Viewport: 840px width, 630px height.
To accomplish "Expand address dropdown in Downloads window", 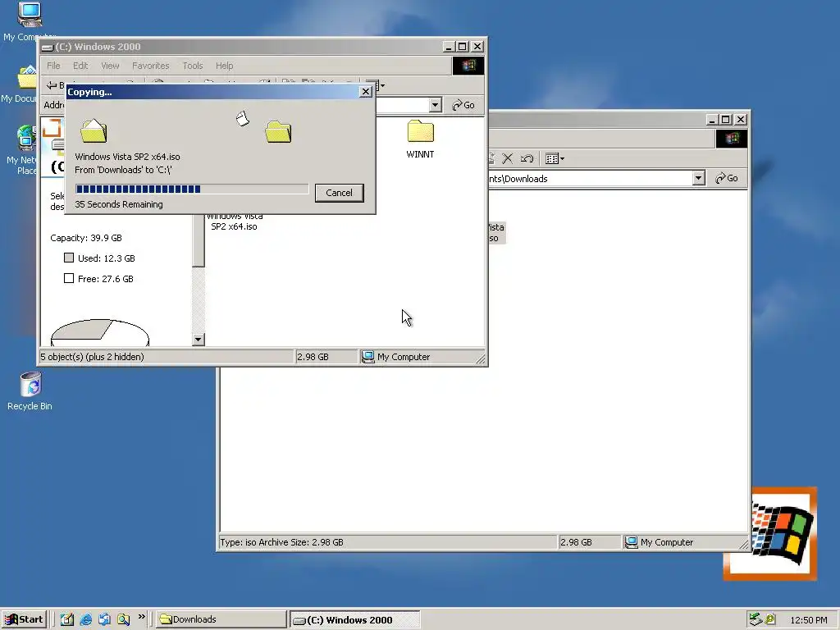I will tap(698, 178).
